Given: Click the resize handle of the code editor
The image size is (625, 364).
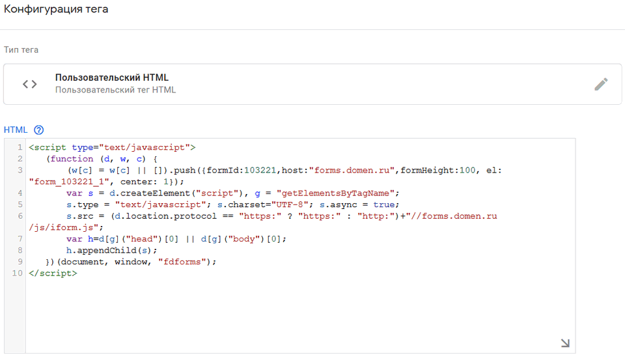Looking at the screenshot, I should coord(564,343).
